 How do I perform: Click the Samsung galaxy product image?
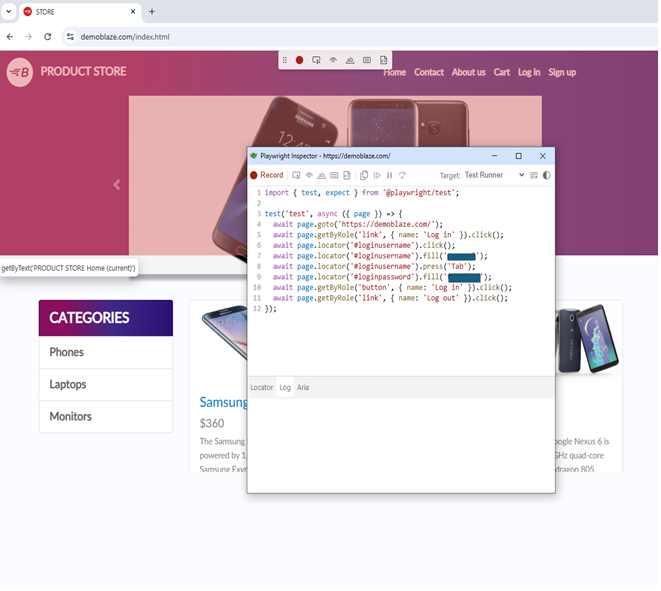click(x=225, y=332)
